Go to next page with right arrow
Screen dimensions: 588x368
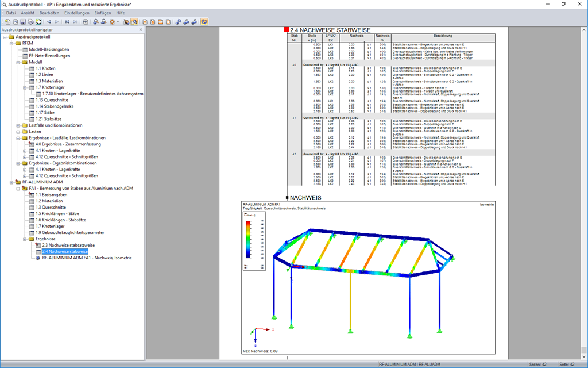(57, 22)
